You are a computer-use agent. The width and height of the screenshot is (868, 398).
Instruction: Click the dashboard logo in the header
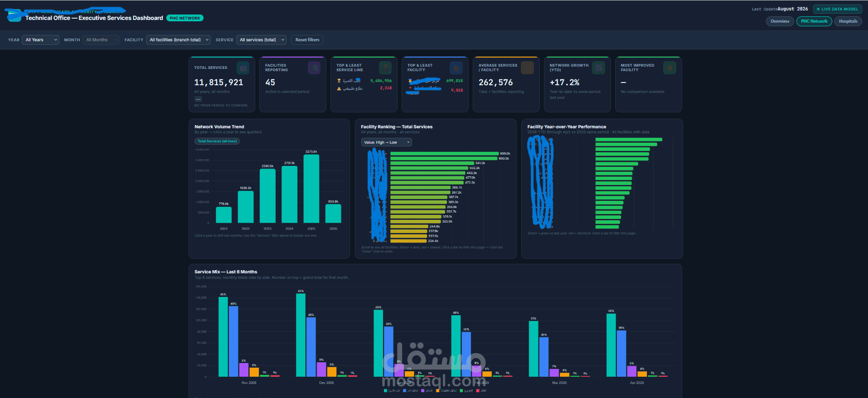pyautogui.click(x=14, y=16)
